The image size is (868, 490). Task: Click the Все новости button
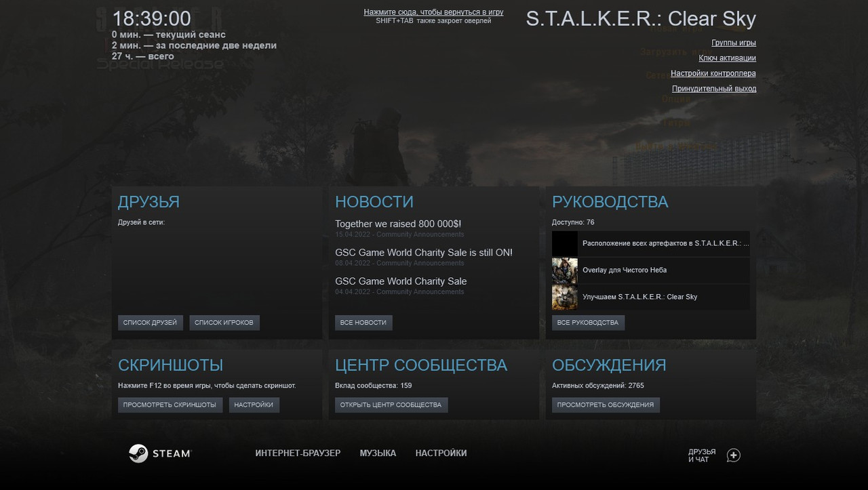coord(363,323)
